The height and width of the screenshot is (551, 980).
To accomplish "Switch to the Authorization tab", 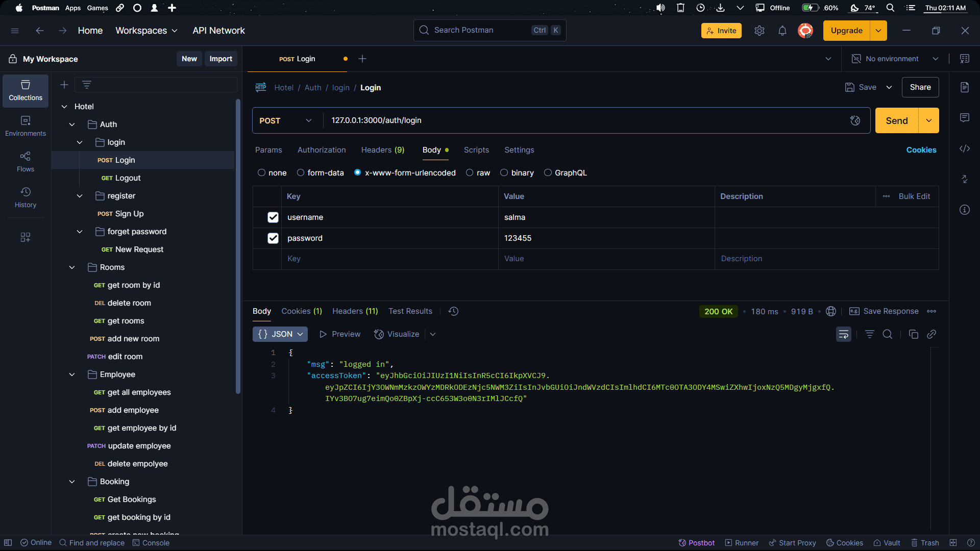I will (x=322, y=150).
